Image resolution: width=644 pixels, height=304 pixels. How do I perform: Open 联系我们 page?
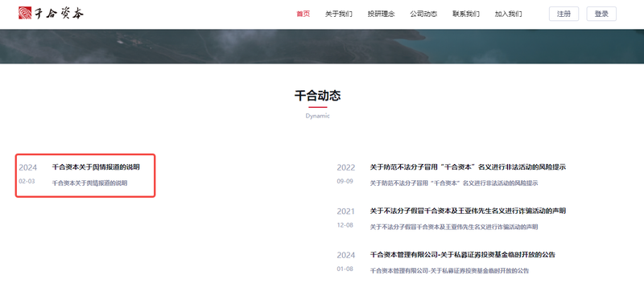(x=466, y=14)
